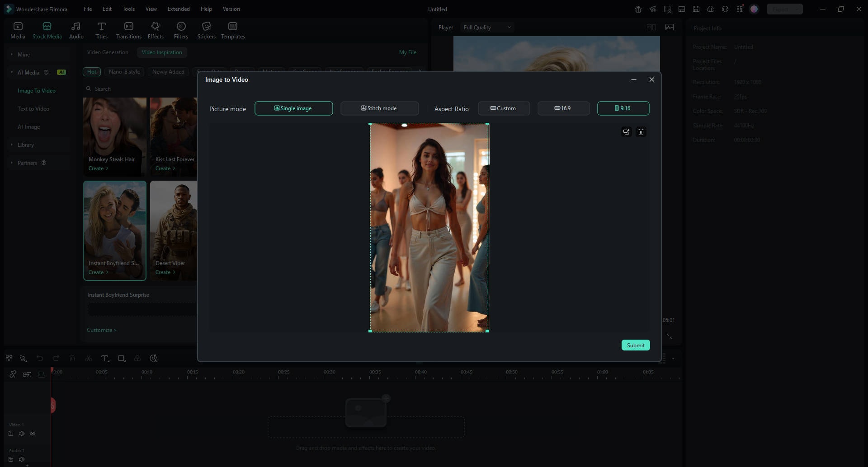Open the Stickers panel
Image resolution: width=868 pixels, height=467 pixels.
click(x=206, y=30)
